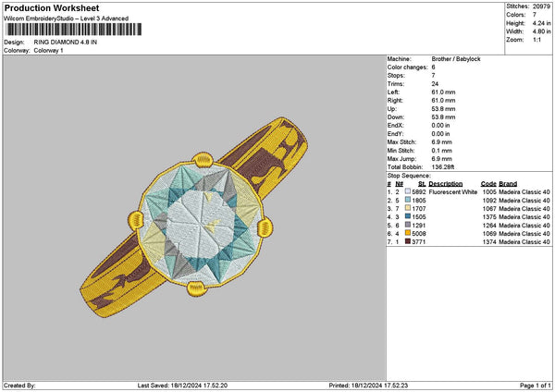Click the thread code 1069

click(489, 234)
